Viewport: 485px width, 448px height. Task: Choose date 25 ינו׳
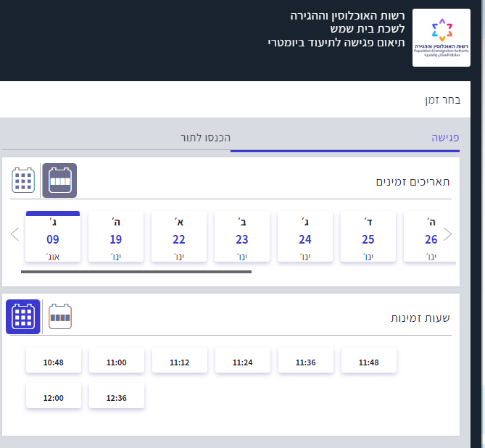(368, 237)
